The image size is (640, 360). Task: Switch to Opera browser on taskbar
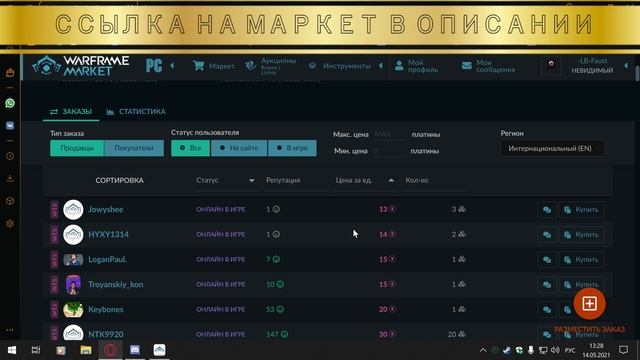(x=110, y=350)
